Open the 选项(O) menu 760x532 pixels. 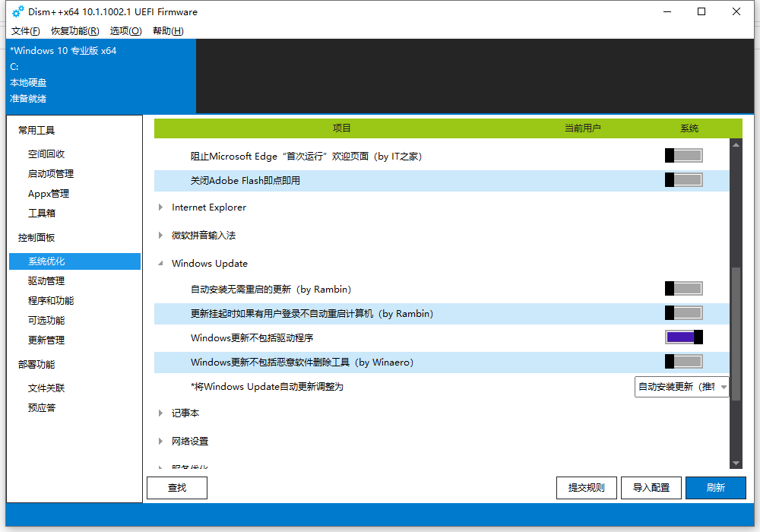(x=125, y=31)
